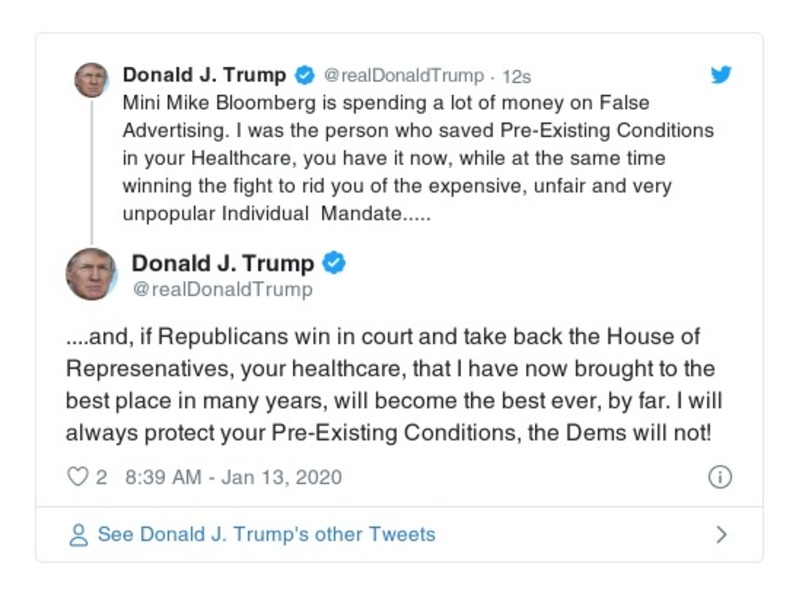Image resolution: width=799 pixels, height=595 pixels.
Task: Click the large profile avatar in the main tweet
Action: point(91,274)
